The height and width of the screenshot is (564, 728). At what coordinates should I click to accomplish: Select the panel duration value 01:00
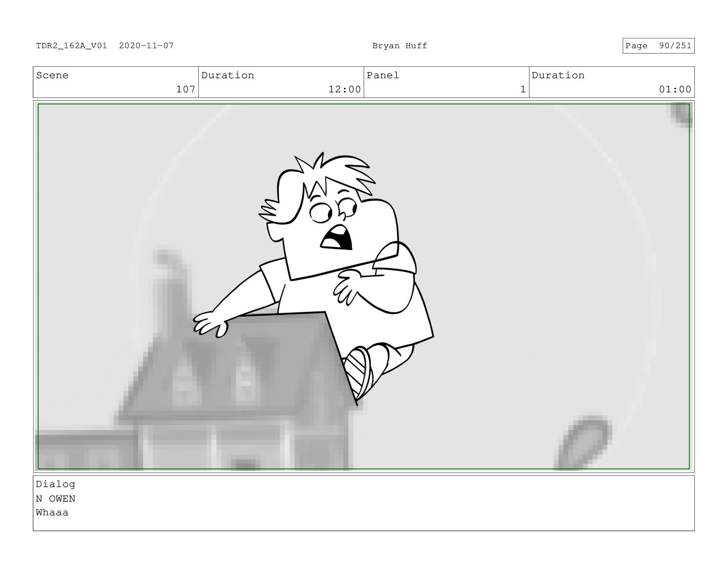tap(675, 89)
